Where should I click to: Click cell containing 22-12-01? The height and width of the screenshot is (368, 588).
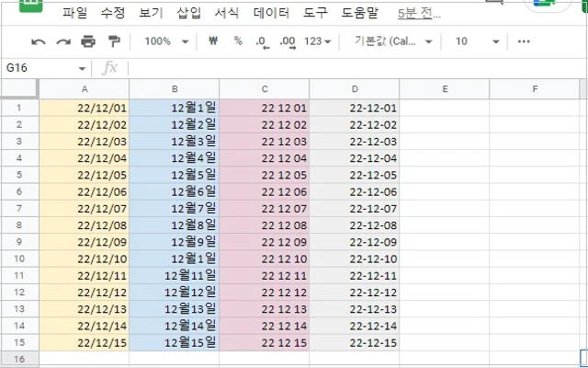click(355, 109)
